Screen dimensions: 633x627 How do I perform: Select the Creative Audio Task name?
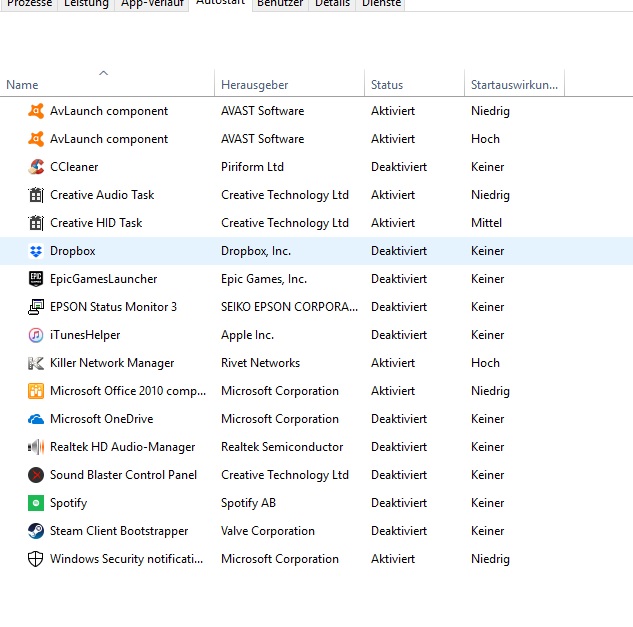102,195
